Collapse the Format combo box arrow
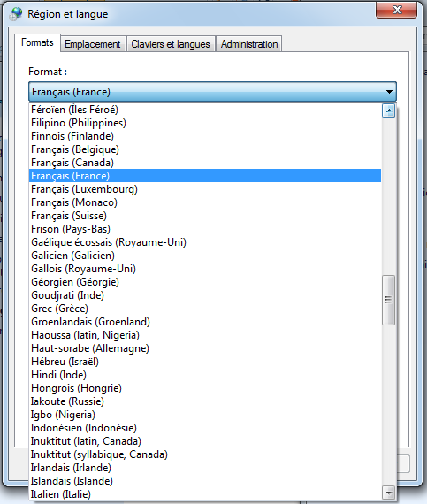Viewport: 427px width, 504px height. tap(389, 92)
